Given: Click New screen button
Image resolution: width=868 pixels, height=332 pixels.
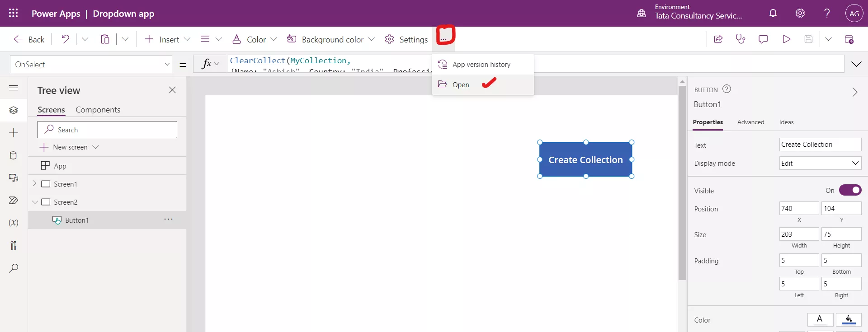Looking at the screenshot, I should (x=69, y=147).
